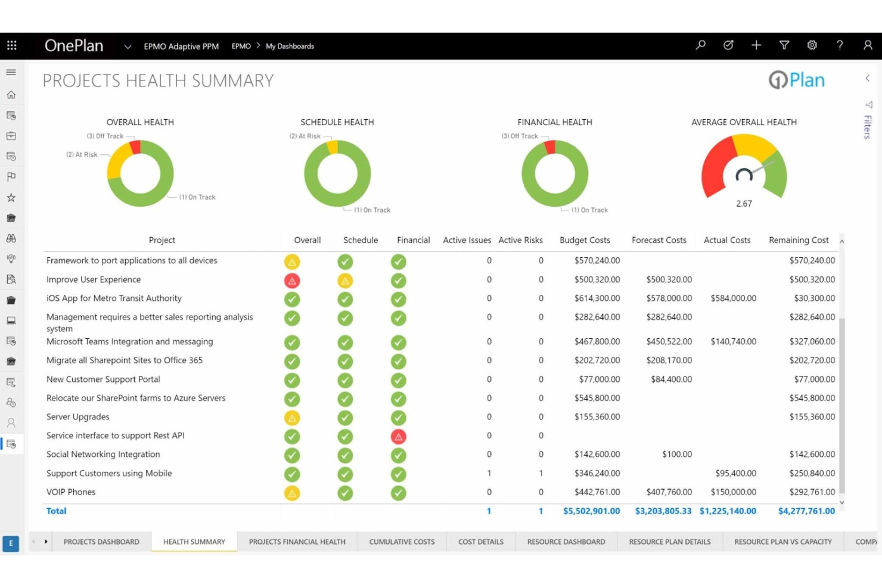Click the search magnifier in top bar
Screen dimensions: 882x588
pyautogui.click(x=701, y=45)
